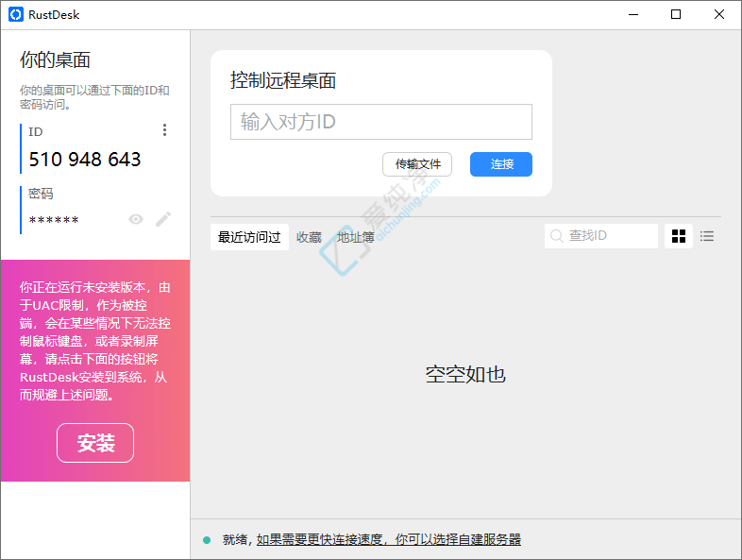
Task: Switch to list view of sessions
Action: click(x=707, y=236)
